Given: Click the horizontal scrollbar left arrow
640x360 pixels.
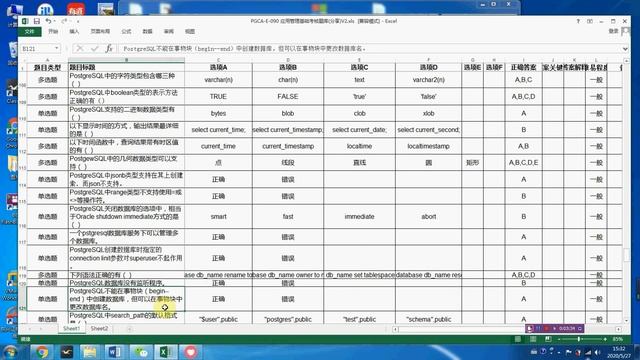Looking at the screenshot, I should (x=396, y=329).
